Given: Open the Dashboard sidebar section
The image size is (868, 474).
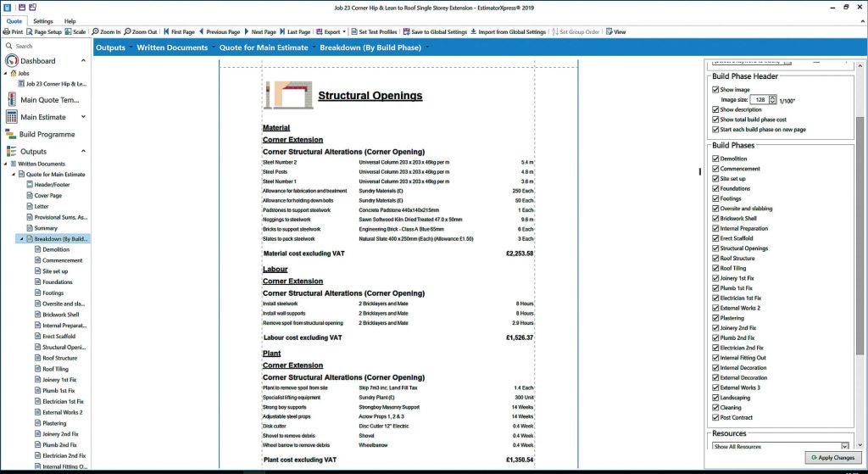Looking at the screenshot, I should tap(37, 61).
